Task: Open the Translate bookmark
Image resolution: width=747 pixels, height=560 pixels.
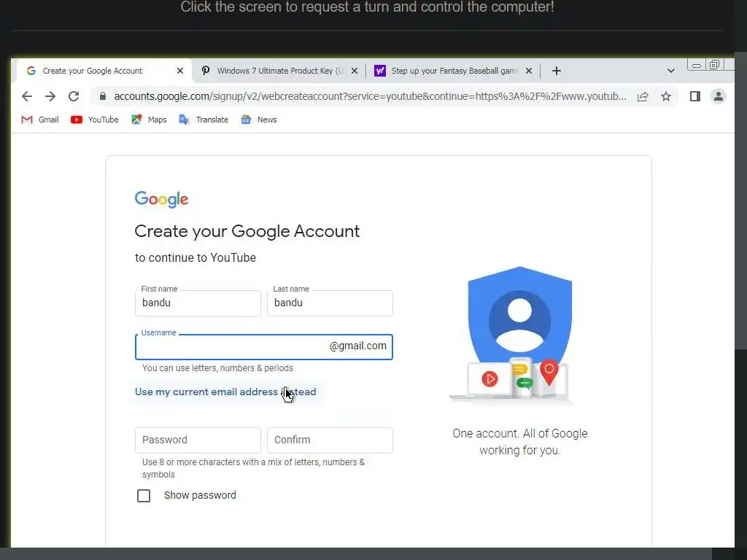Action: 204,120
